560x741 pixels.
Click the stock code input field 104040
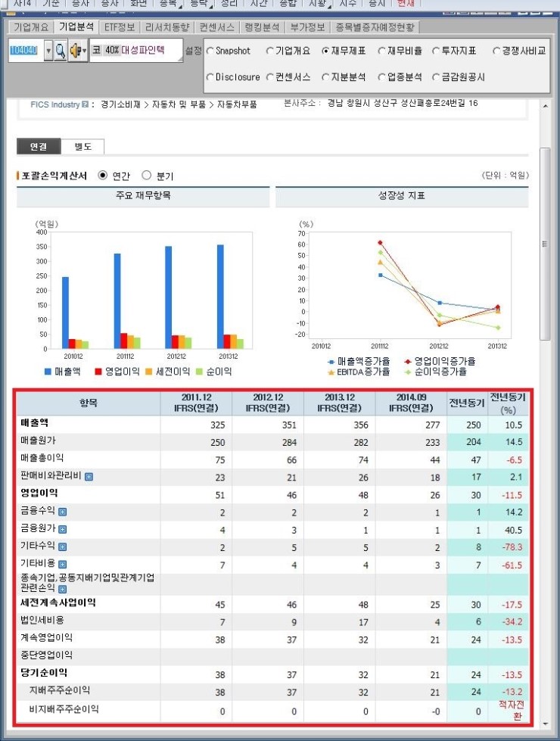point(26,50)
